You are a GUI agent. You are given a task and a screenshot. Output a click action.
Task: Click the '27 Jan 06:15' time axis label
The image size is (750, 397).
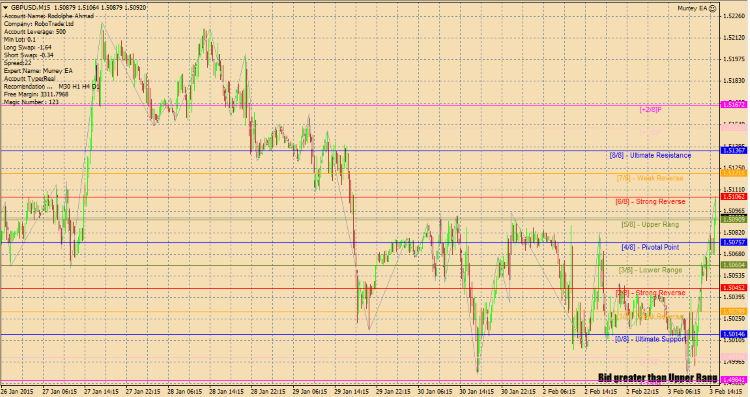point(60,391)
